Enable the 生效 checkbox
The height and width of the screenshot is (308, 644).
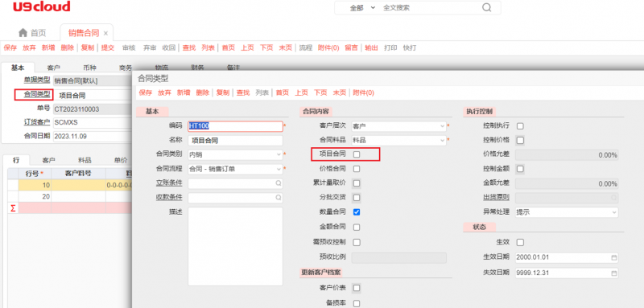pyautogui.click(x=520, y=242)
